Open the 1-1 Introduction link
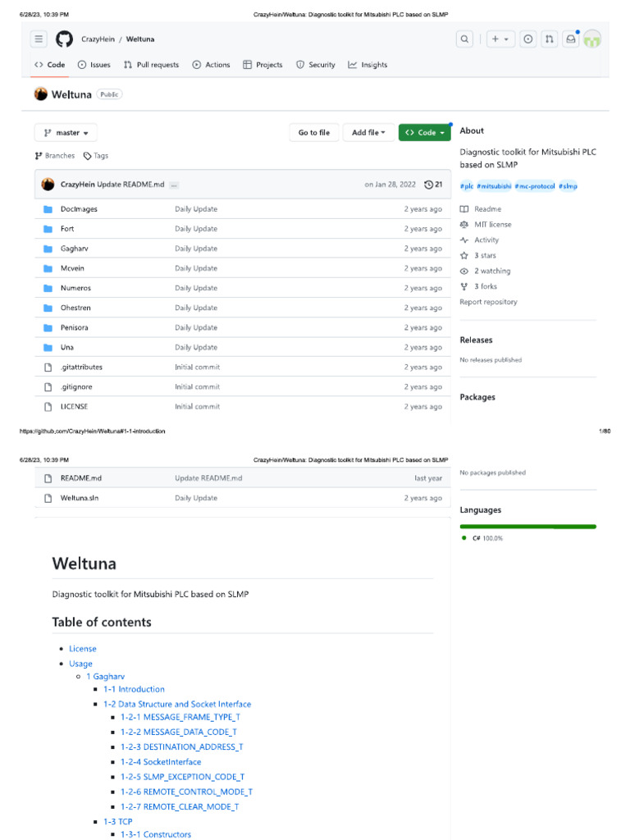This screenshot has width=630, height=840. (134, 689)
